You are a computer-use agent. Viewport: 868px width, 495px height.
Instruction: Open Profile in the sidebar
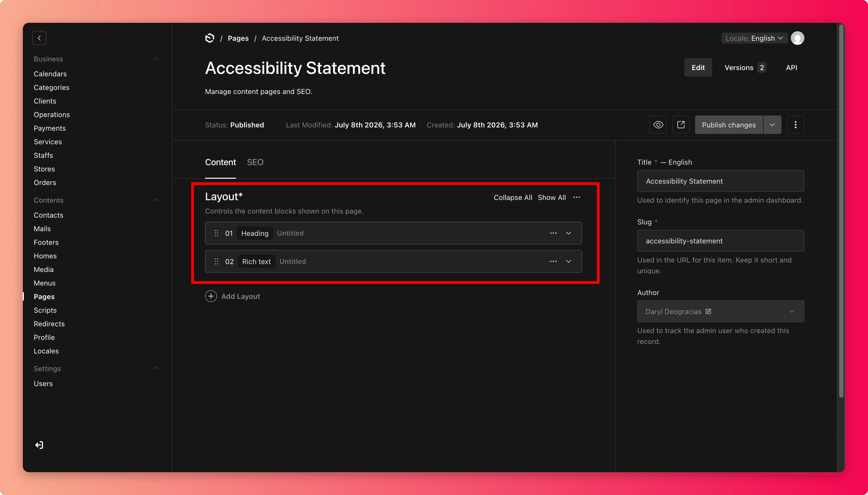coord(44,338)
